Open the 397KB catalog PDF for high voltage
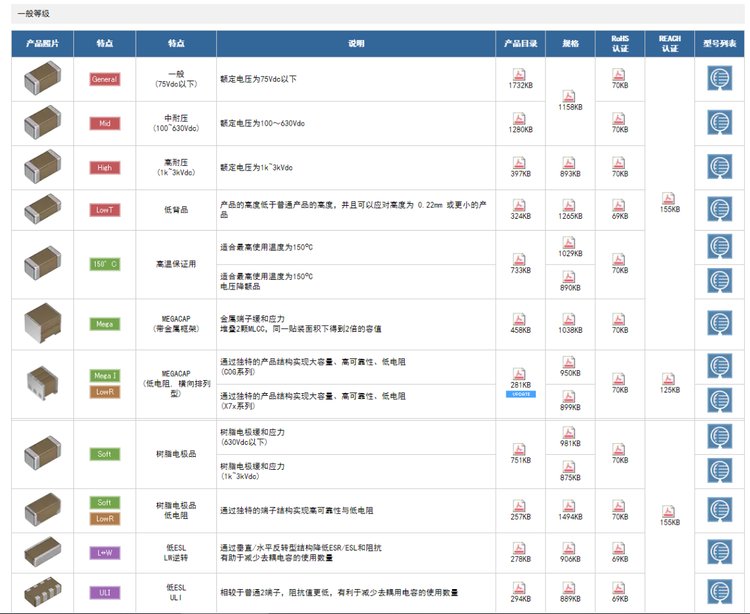Viewport: 750px width, 614px height. (x=520, y=162)
